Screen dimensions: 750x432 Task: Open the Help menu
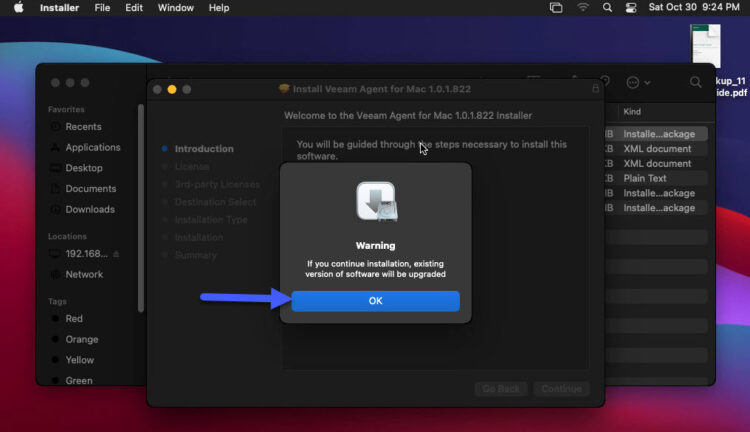coord(219,8)
